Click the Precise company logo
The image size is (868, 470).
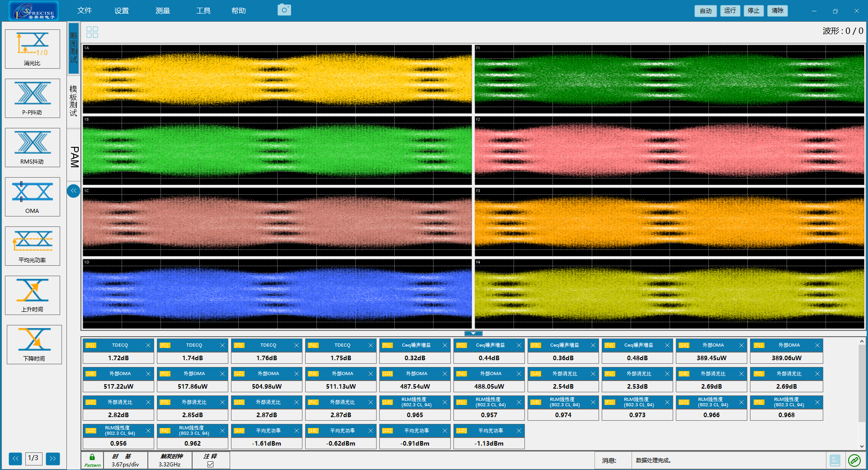(34, 11)
